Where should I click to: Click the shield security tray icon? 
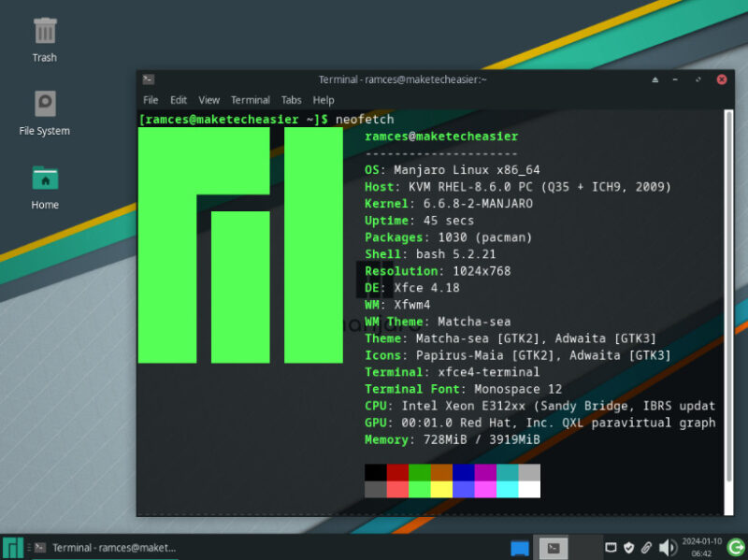click(628, 547)
